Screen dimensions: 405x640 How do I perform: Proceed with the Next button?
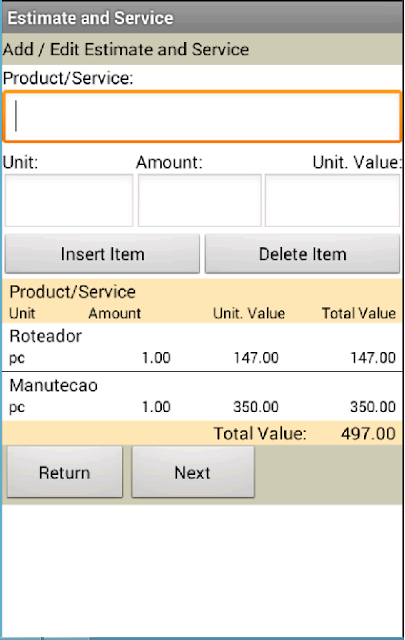click(x=193, y=472)
